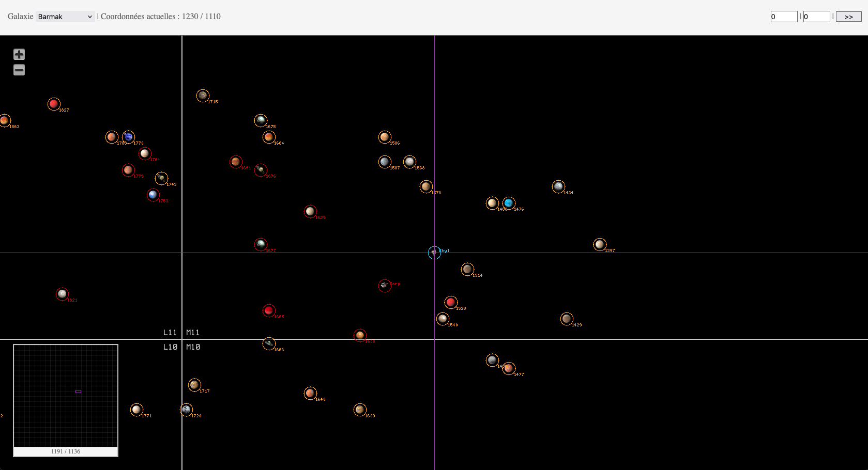Image resolution: width=868 pixels, height=470 pixels.
Task: Select planet 1586
Action: pyautogui.click(x=385, y=137)
